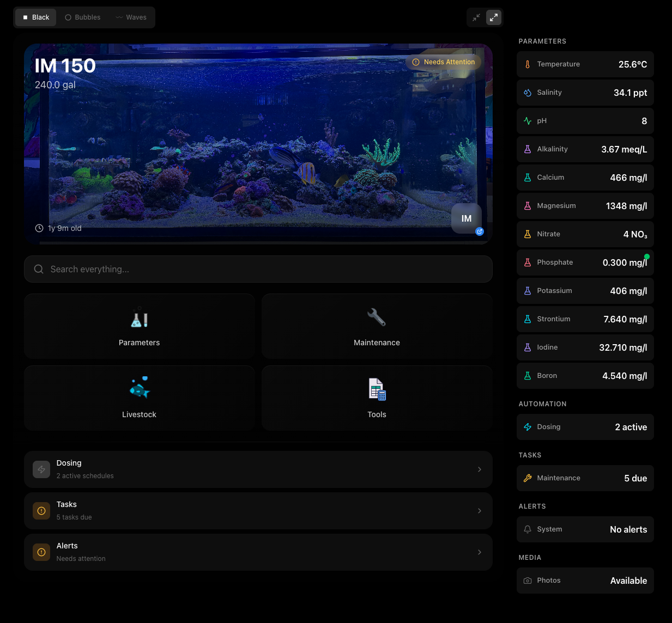Open the Livestock card
The image size is (672, 623).
pos(140,398)
